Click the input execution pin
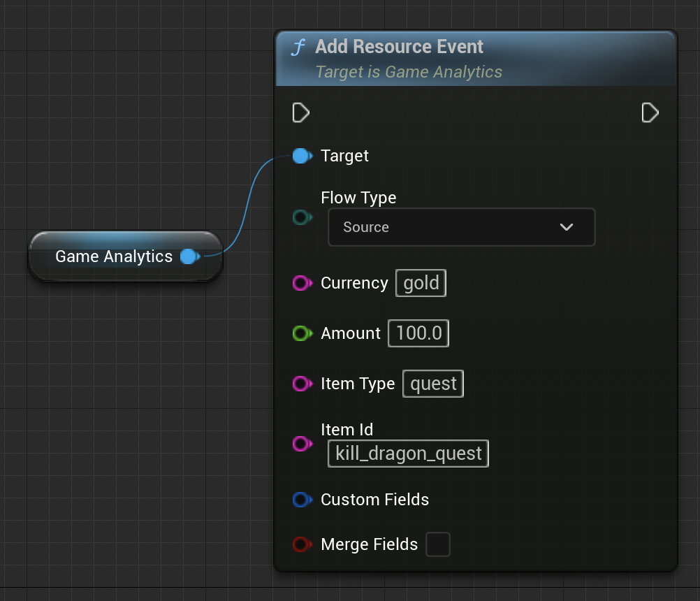 [x=300, y=113]
